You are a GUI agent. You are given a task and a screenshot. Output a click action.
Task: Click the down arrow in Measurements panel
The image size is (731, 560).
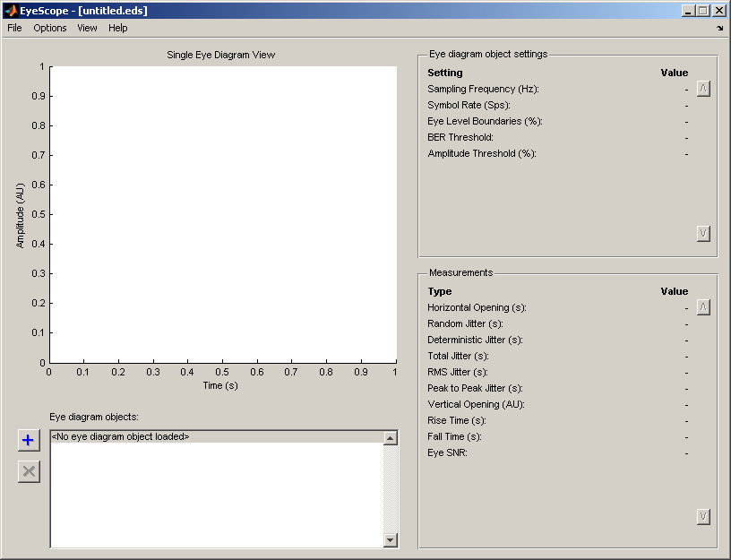point(703,516)
